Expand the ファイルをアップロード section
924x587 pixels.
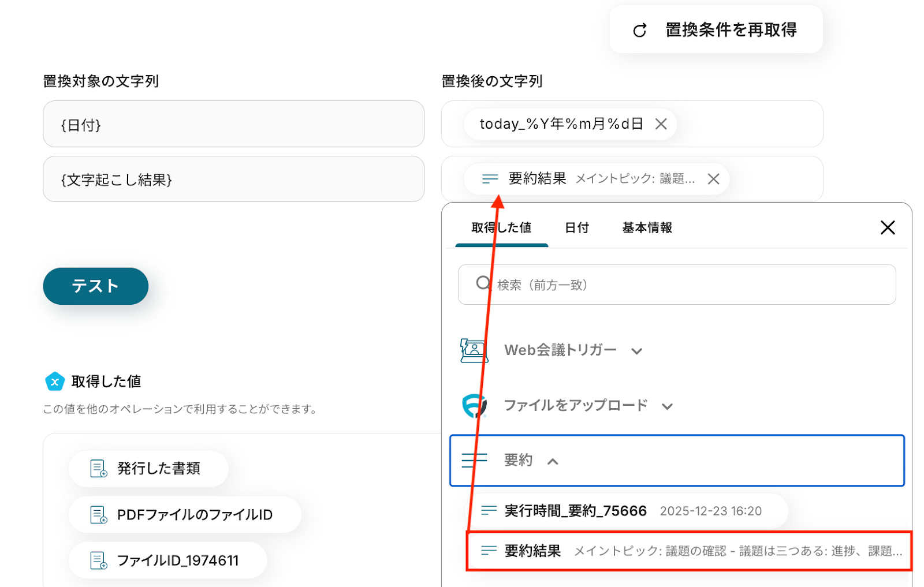point(667,406)
